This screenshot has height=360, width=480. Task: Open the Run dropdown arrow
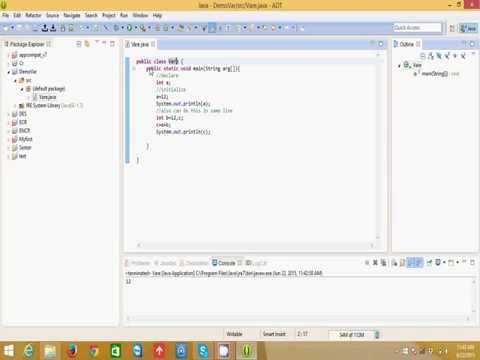[135, 28]
